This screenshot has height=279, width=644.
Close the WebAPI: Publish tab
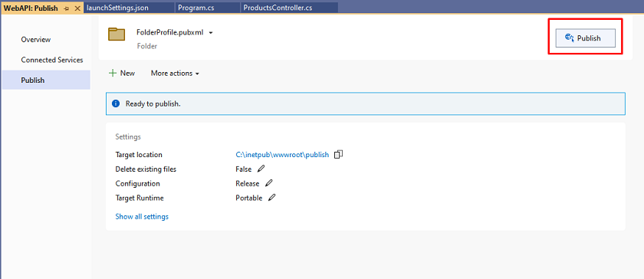77,8
